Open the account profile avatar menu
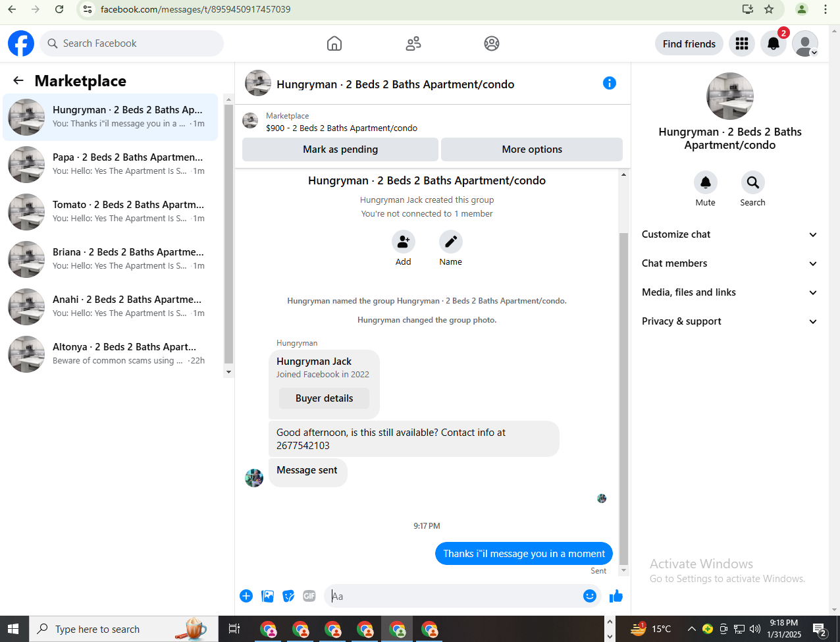 click(x=805, y=43)
